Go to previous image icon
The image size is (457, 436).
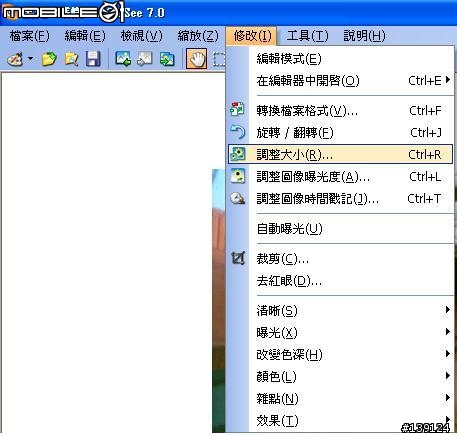pyautogui.click(x=123, y=59)
